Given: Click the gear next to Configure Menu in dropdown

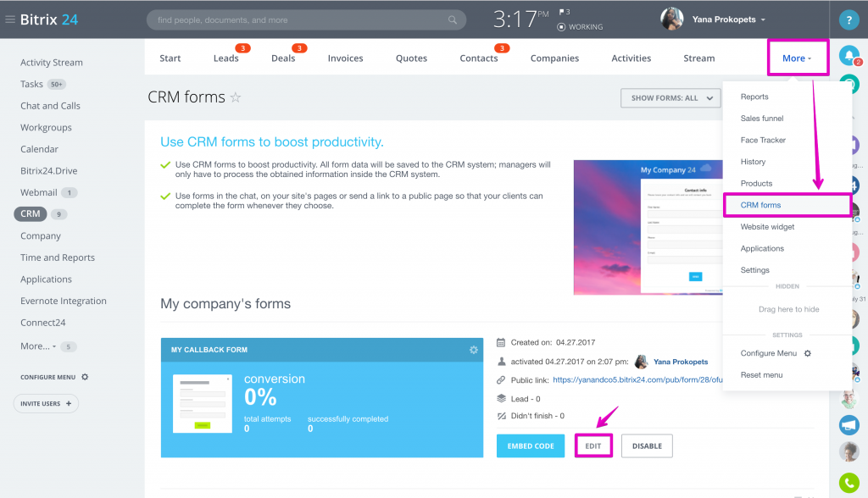Looking at the screenshot, I should coord(808,353).
